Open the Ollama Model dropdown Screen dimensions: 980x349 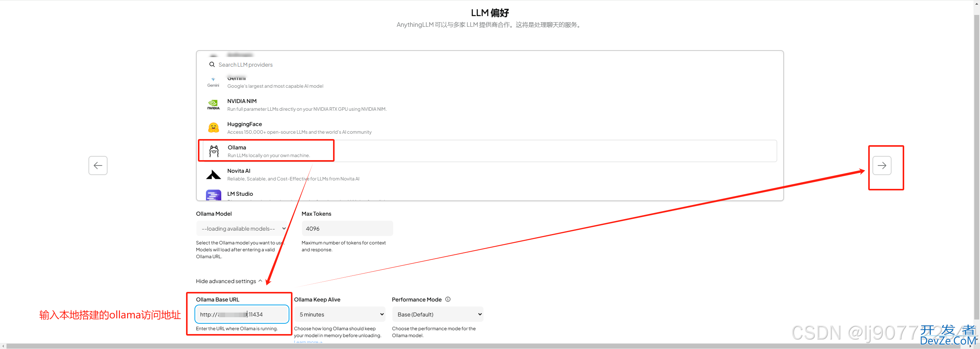click(x=242, y=228)
